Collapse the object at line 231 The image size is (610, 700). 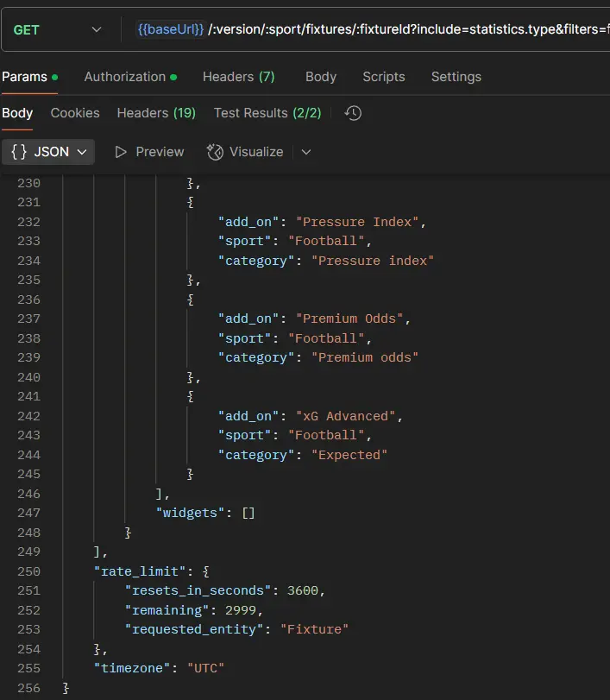coord(191,202)
